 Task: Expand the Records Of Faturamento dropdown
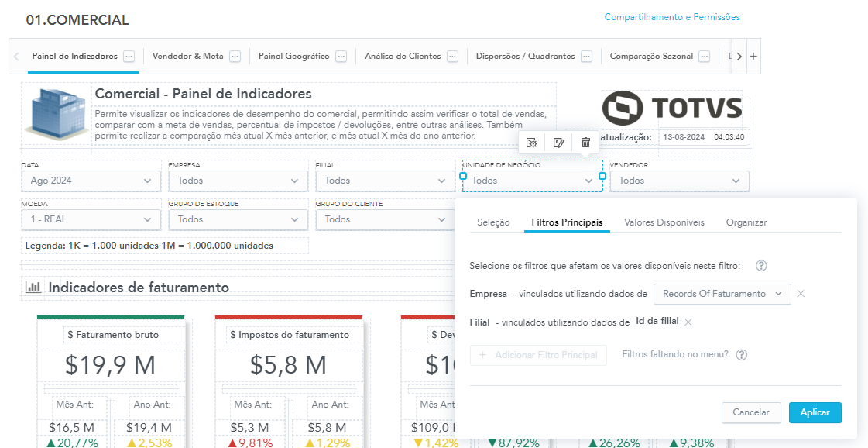pyautogui.click(x=722, y=294)
